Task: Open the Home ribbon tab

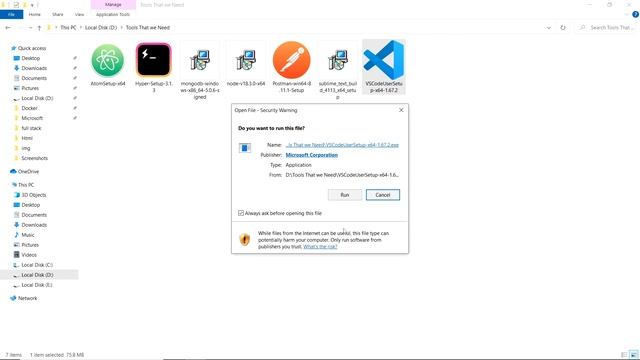Action: (x=35, y=14)
